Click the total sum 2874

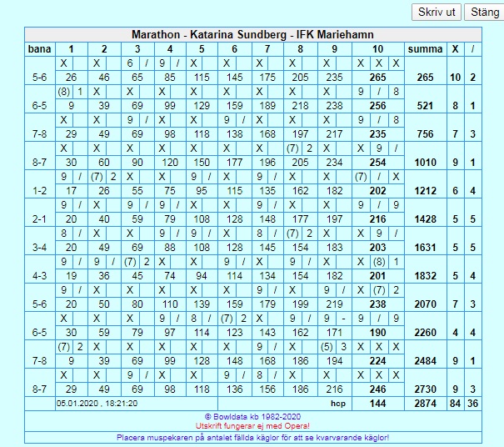pos(425,404)
